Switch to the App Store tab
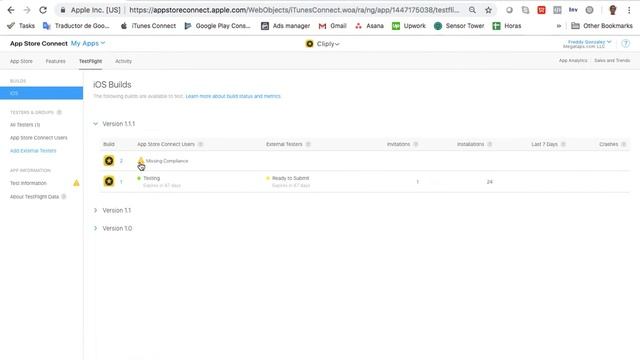640x360 pixels. 21,61
